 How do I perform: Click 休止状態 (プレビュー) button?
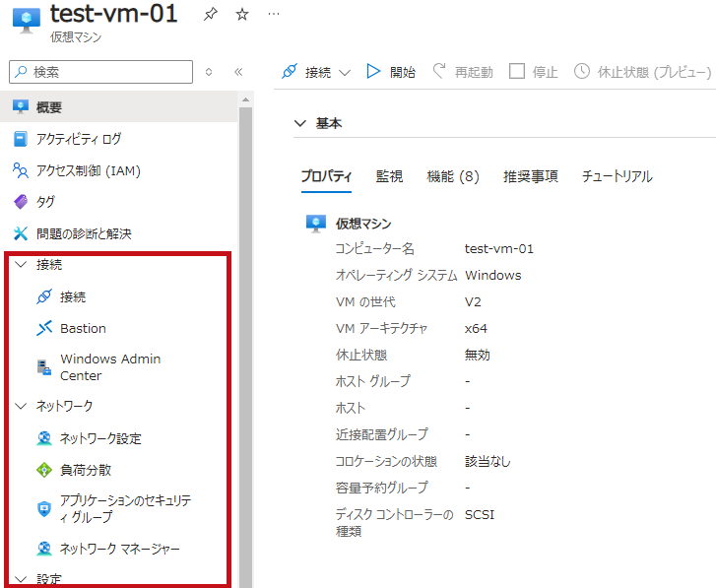[642, 72]
